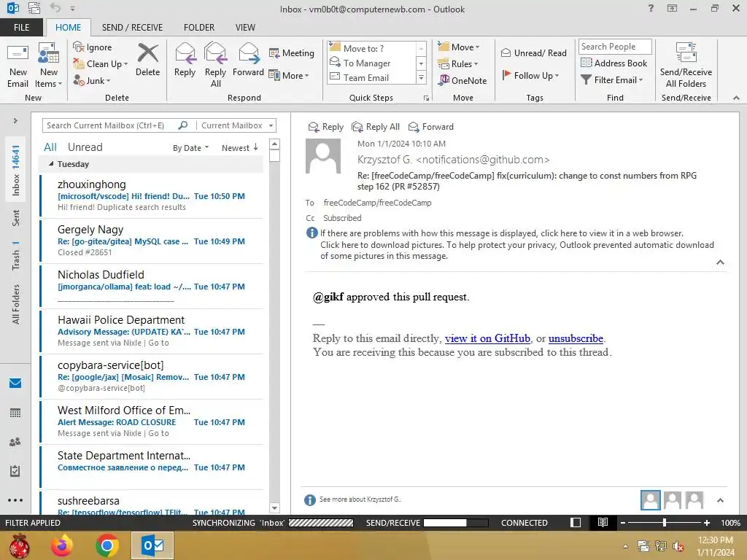Viewport: 747px width, 560px height.
Task: Open the Tasks navigation icon
Action: [15, 471]
